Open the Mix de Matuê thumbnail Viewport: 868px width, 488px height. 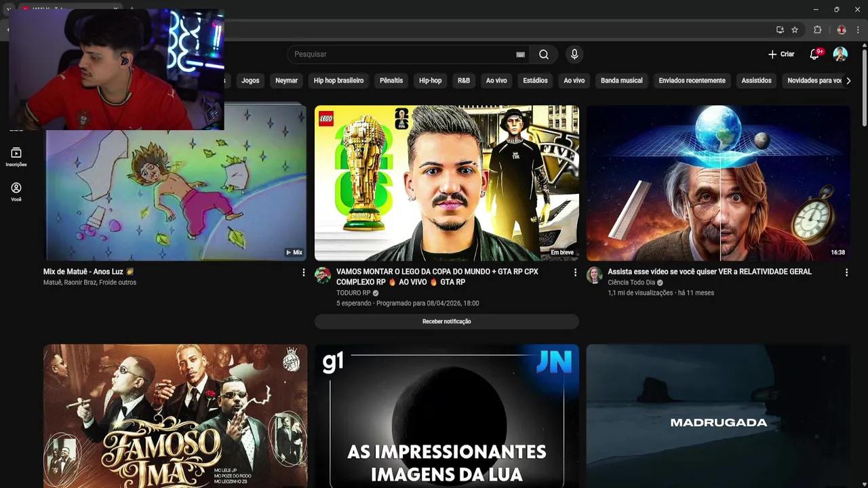(x=175, y=183)
